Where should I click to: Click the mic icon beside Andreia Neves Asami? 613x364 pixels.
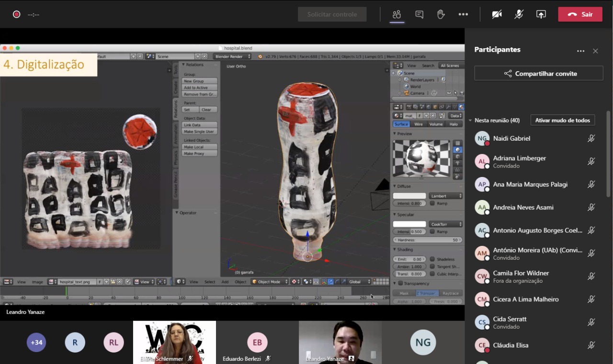591,207
